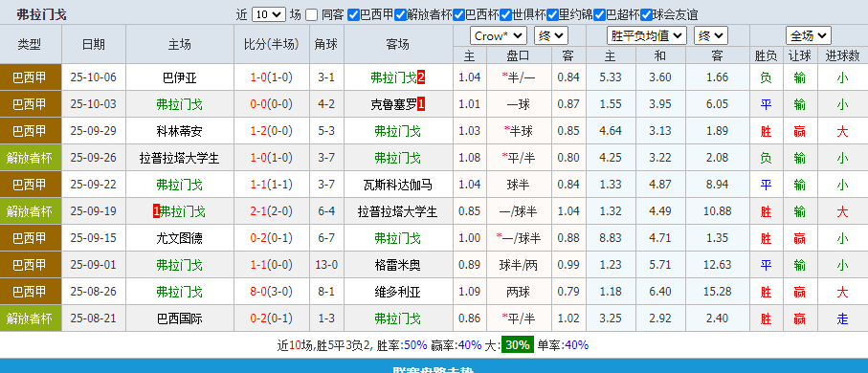Click the 弗拉门戈 team title heading

[x=42, y=15]
